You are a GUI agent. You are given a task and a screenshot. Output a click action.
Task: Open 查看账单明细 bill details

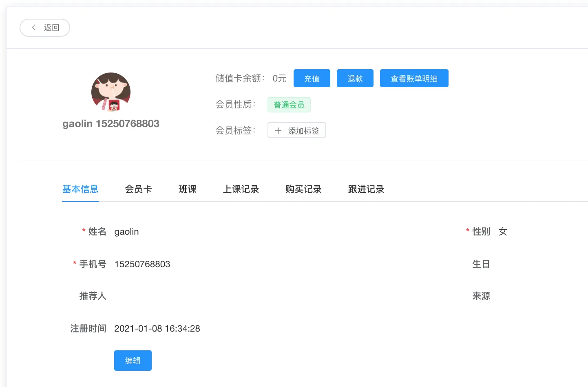414,79
